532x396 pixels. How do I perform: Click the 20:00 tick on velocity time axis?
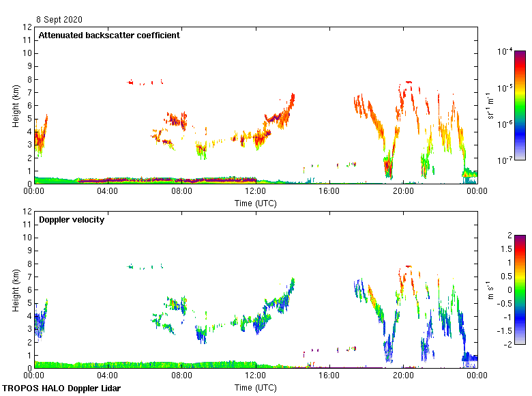(402, 376)
